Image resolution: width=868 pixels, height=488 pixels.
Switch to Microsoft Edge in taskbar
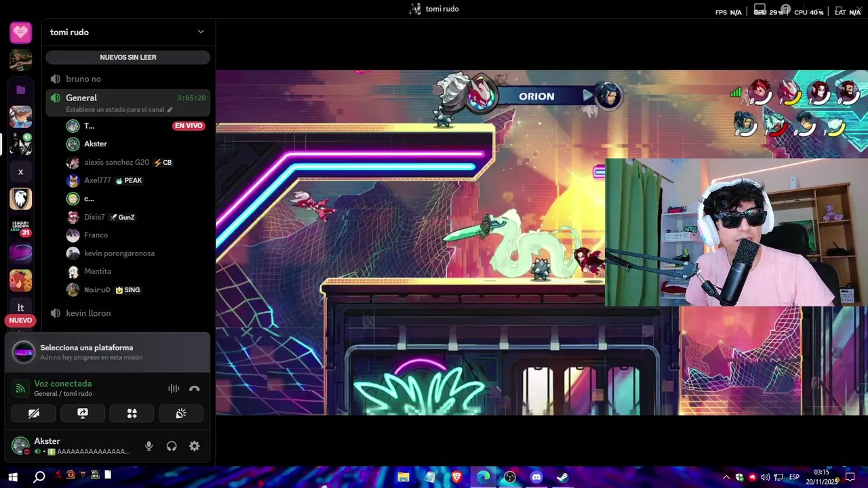(483, 477)
